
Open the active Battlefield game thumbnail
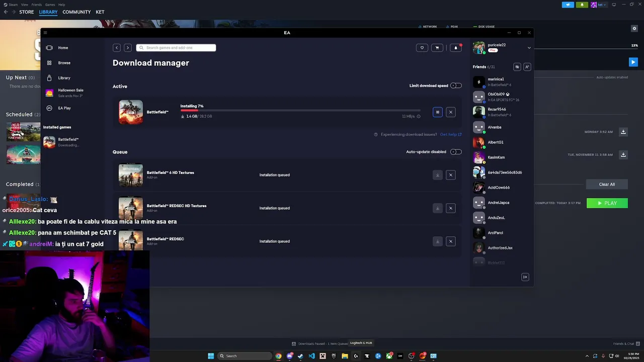(x=131, y=112)
